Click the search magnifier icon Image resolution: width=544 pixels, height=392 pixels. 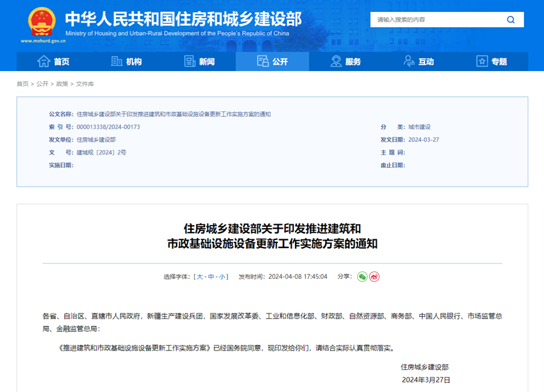coord(510,19)
